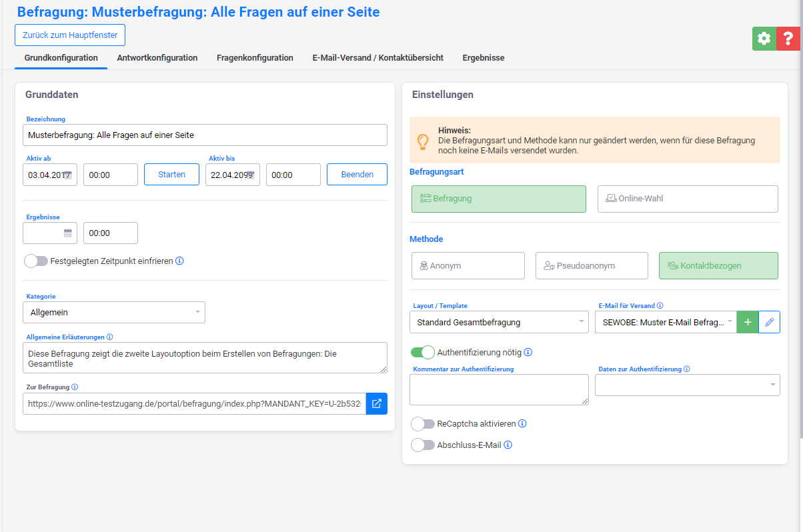Open E-Mail für Versand dropdown

[x=666, y=322]
